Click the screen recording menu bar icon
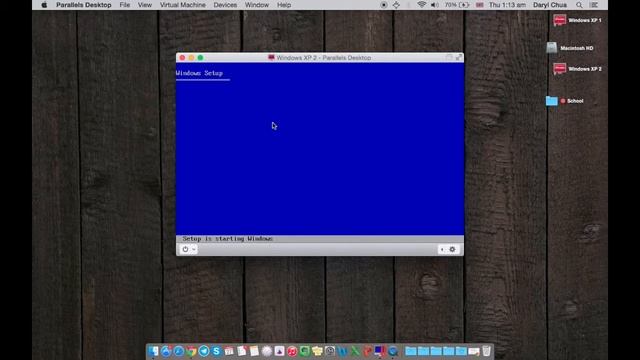The width and height of the screenshot is (640, 360). pyautogui.click(x=383, y=5)
